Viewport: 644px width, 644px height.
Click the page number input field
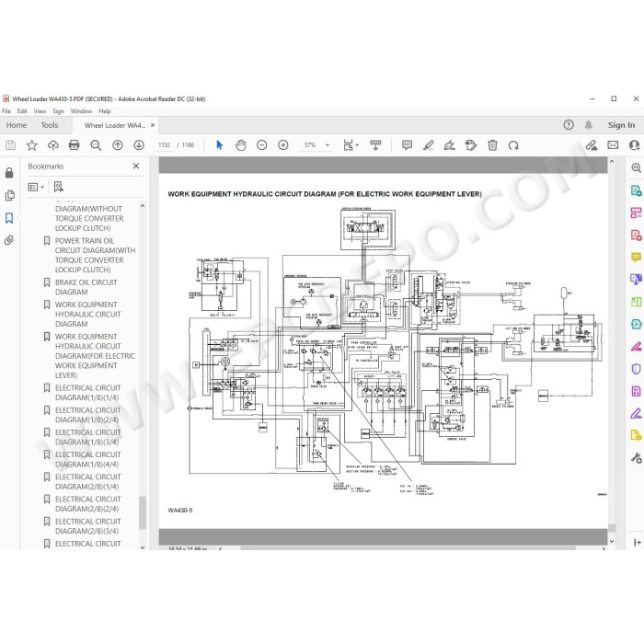click(164, 145)
